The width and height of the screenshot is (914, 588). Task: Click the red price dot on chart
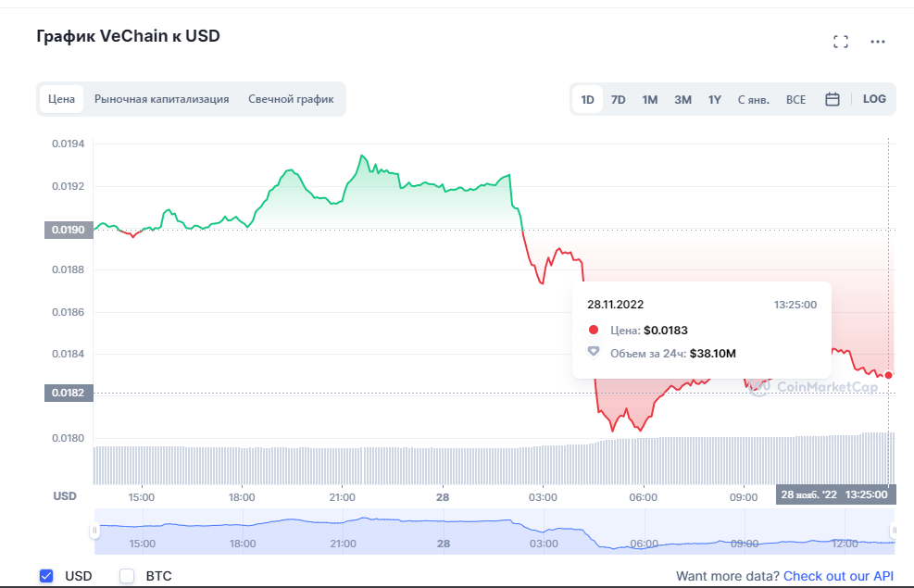pyautogui.click(x=888, y=375)
